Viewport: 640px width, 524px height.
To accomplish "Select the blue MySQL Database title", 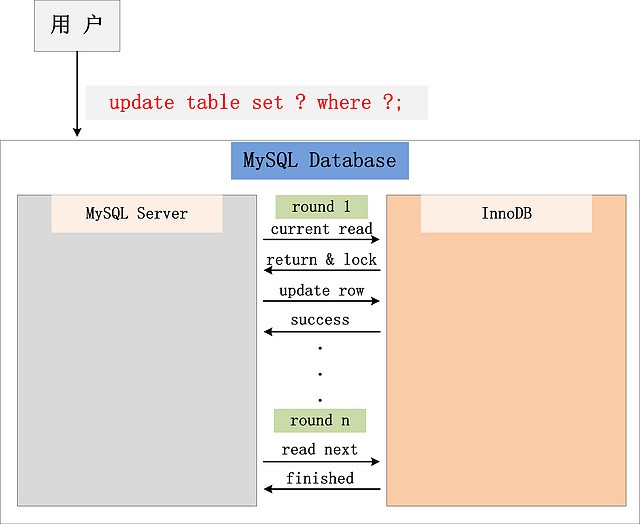I will pos(320,160).
